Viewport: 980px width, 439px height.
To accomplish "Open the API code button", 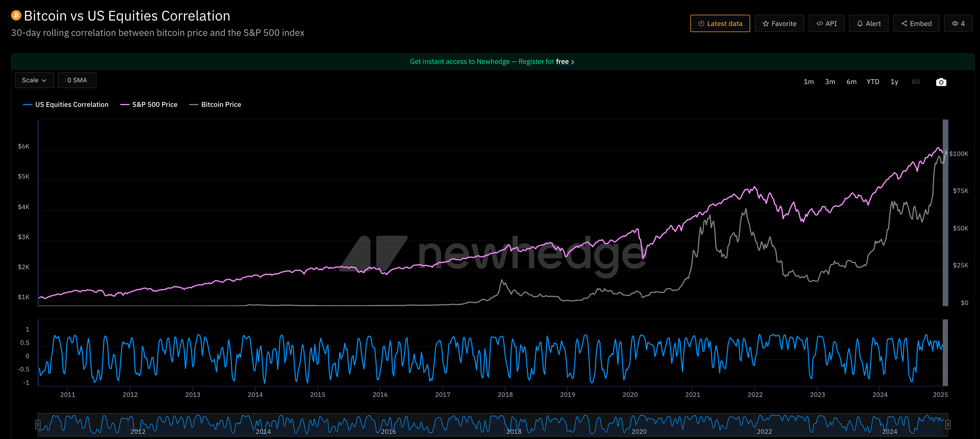I will pyautogui.click(x=826, y=24).
